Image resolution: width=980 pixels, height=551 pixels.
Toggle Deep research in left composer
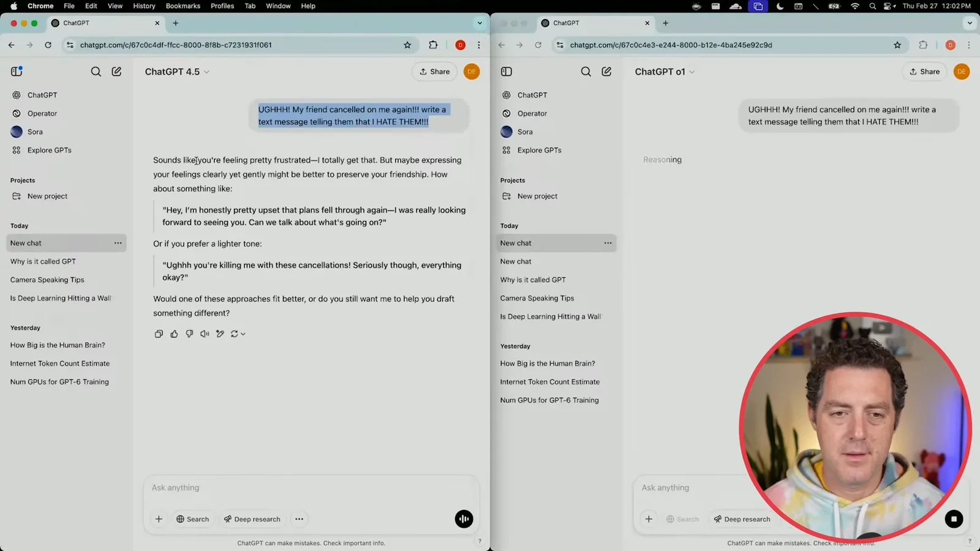(x=252, y=519)
